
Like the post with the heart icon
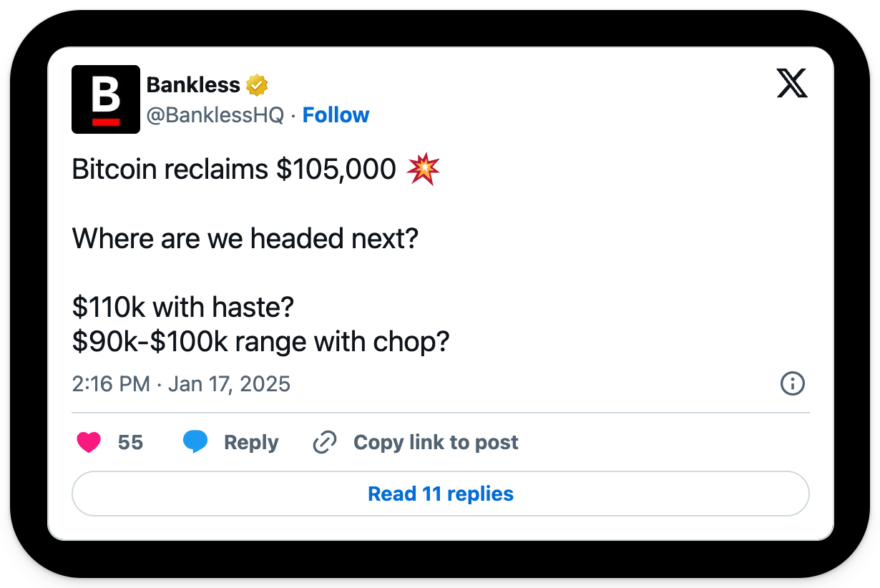89,443
